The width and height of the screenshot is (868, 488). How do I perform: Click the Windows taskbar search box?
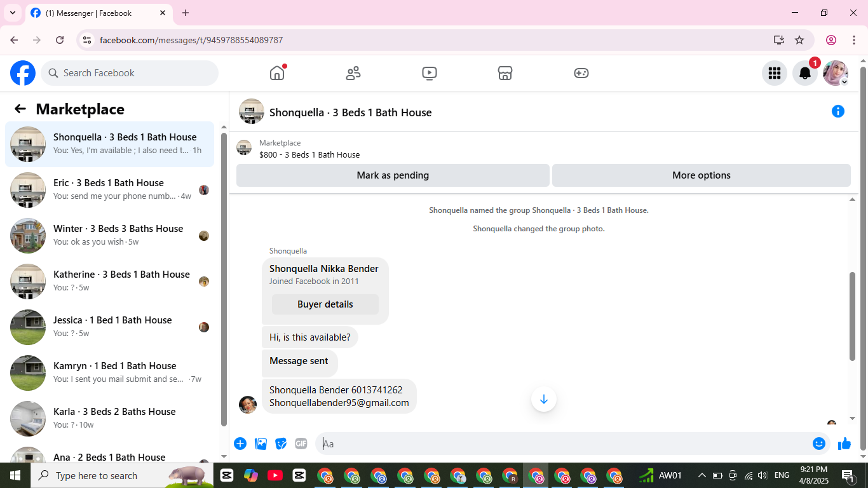click(x=122, y=475)
